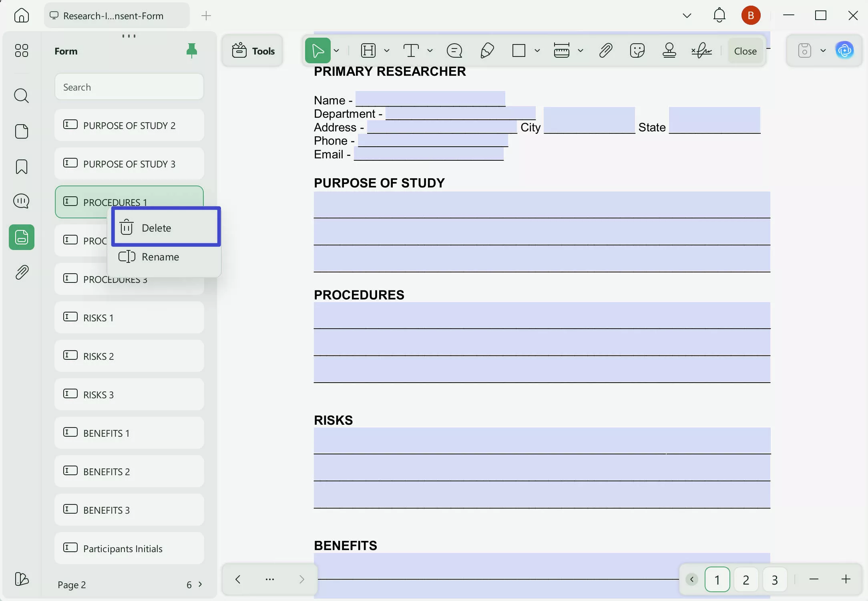Open the text tool dropdown
This screenshot has width=868, height=601.
pos(430,50)
